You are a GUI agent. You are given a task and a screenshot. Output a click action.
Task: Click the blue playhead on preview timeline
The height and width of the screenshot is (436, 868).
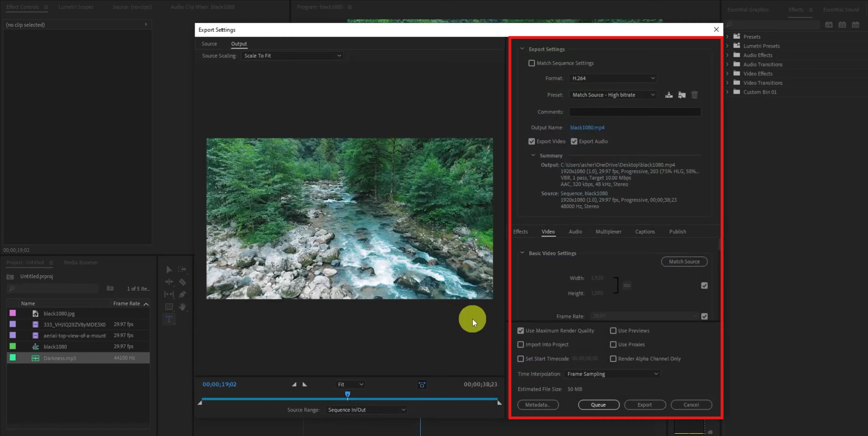click(x=348, y=394)
